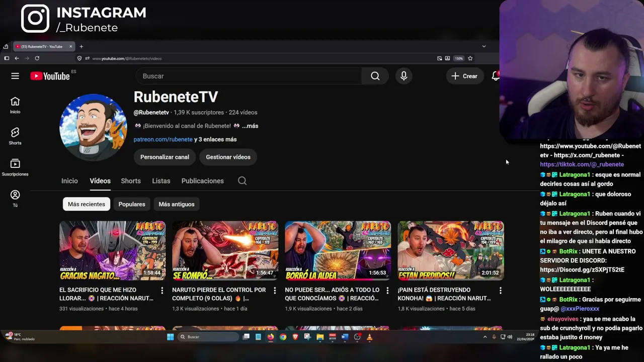Open Shorts in the left sidebar
644x362 pixels.
pyautogui.click(x=15, y=136)
